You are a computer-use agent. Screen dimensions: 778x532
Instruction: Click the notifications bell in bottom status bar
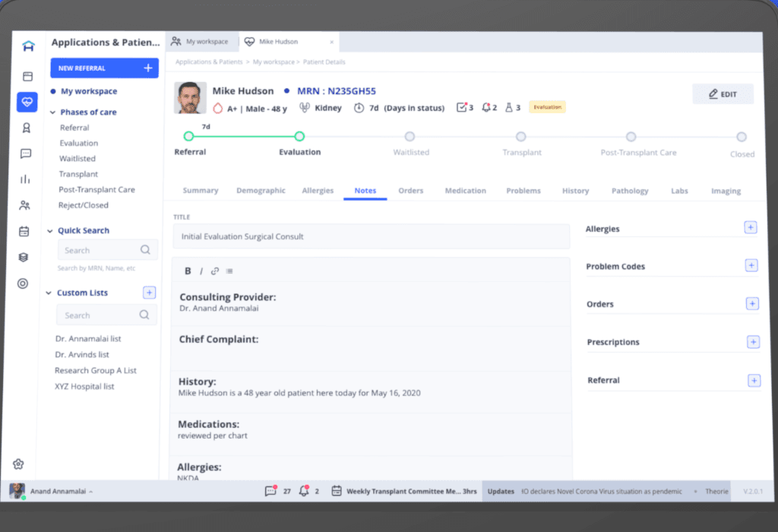(x=305, y=491)
